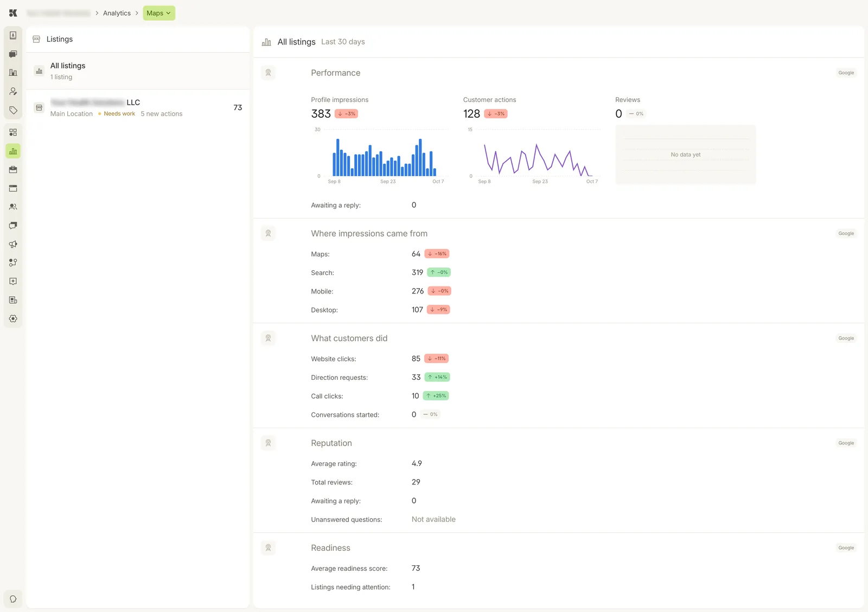Click the Analytics breadcrumb link
Image resolution: width=868 pixels, height=612 pixels.
coord(117,13)
